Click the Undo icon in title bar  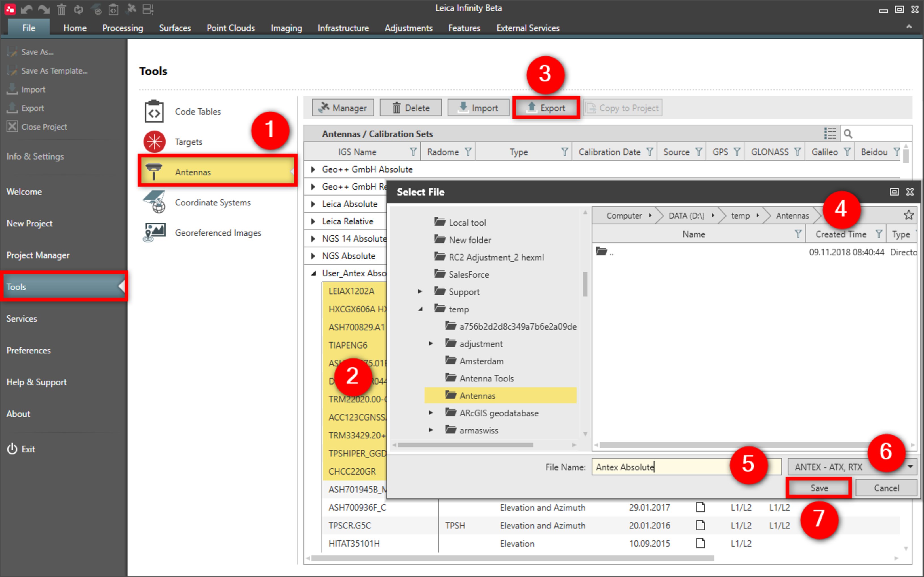coord(26,9)
